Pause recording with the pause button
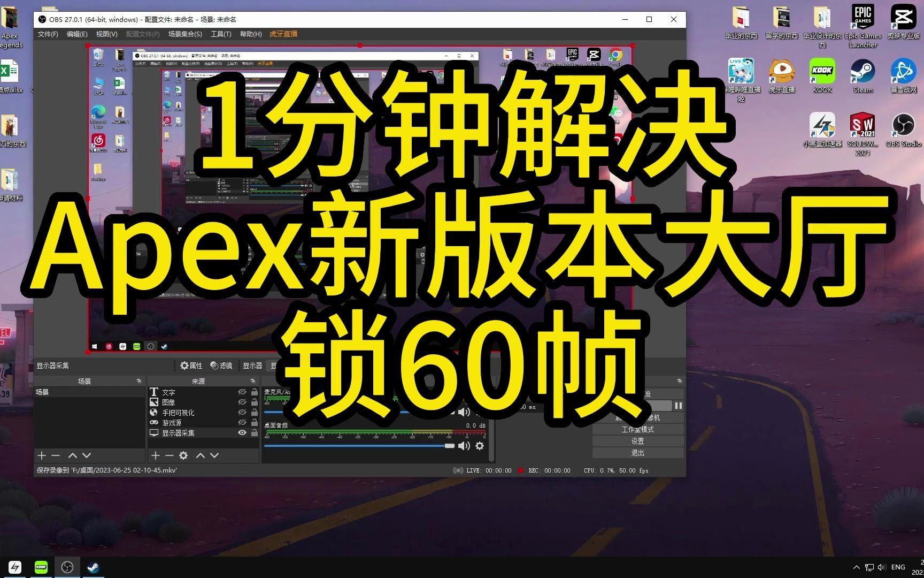 pyautogui.click(x=678, y=406)
